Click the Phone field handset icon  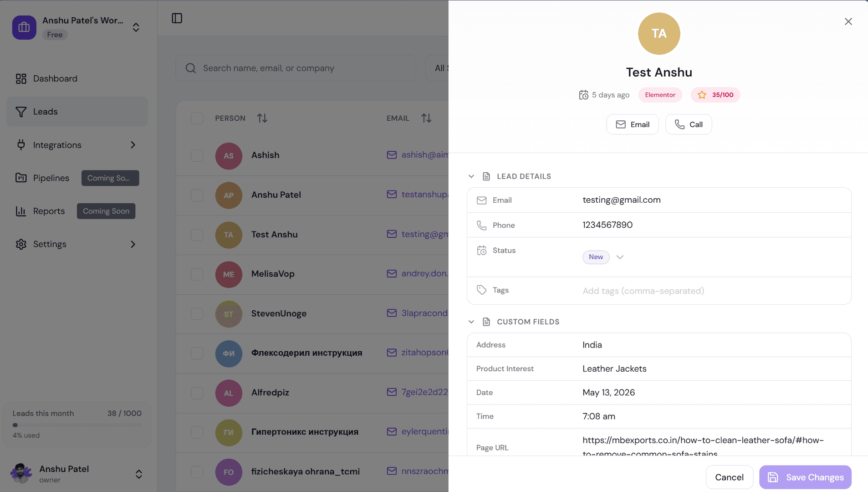481,225
